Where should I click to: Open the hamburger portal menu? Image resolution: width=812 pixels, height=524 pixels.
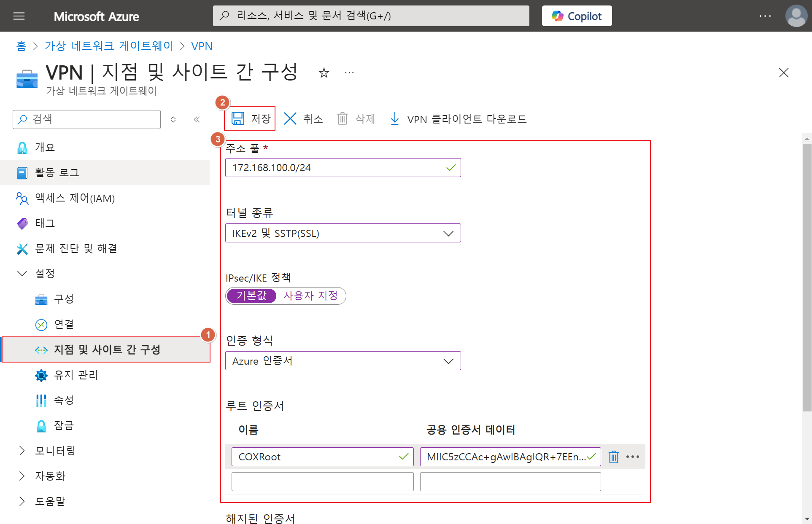click(19, 16)
